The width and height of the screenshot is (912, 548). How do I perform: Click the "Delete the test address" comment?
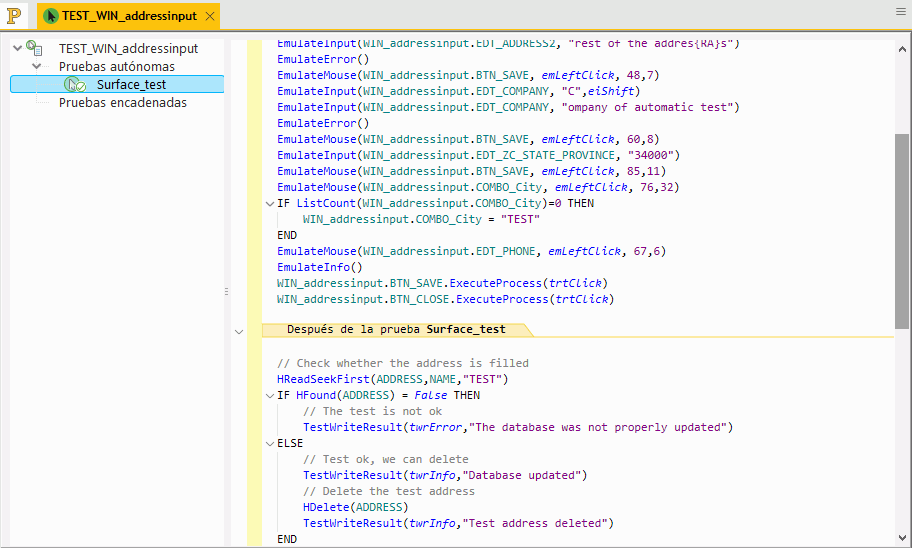(389, 491)
